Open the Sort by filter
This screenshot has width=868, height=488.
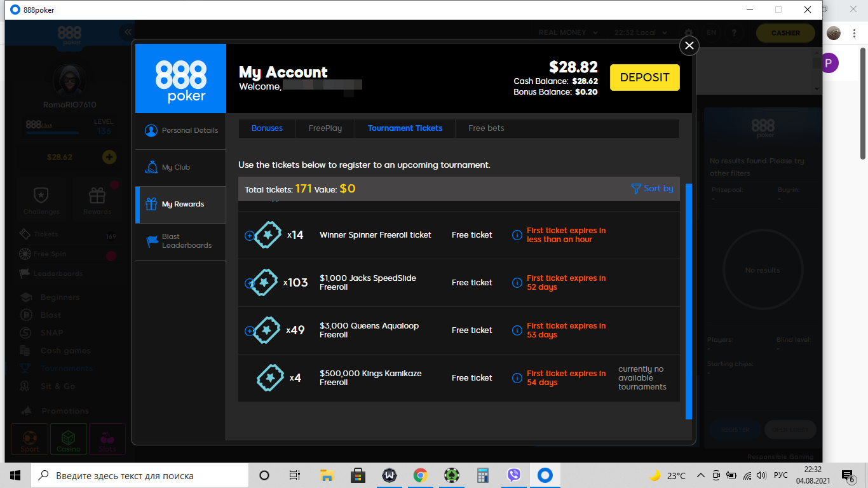pos(652,189)
